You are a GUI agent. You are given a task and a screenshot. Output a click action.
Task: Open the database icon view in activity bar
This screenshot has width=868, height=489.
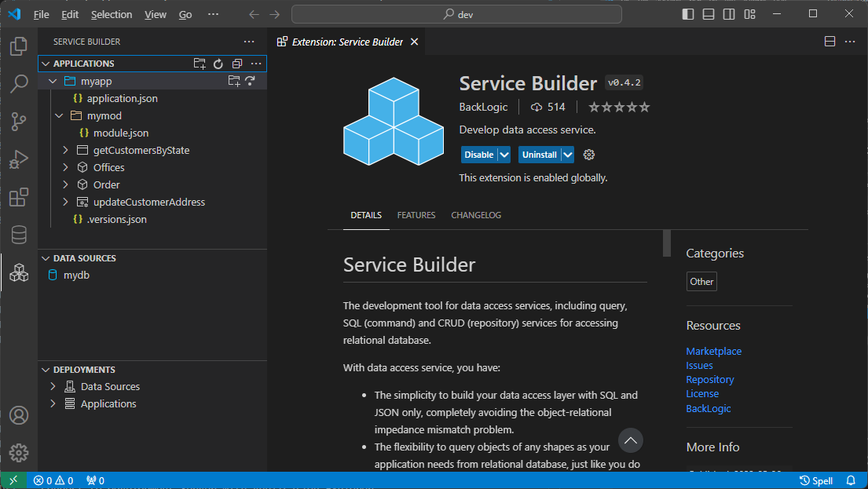pyautogui.click(x=19, y=235)
